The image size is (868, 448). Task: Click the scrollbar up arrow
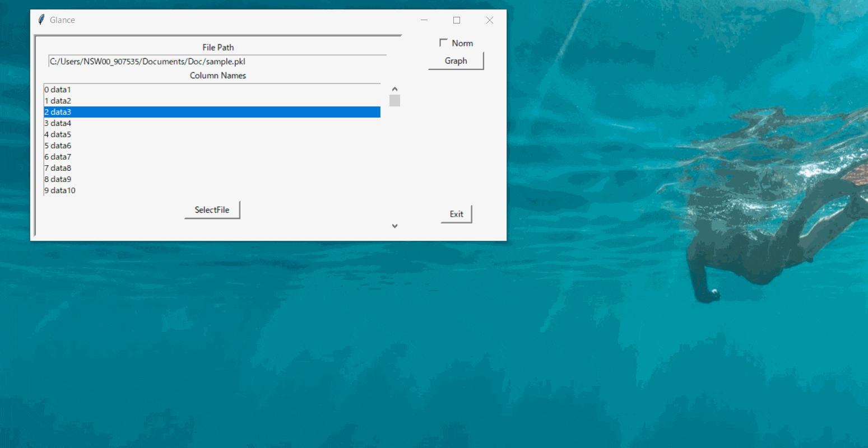394,89
